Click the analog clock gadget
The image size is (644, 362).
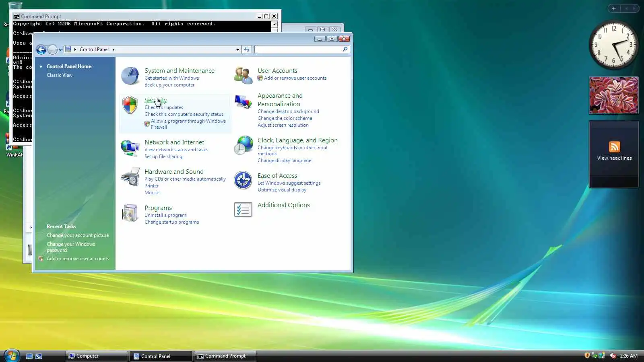click(x=613, y=45)
